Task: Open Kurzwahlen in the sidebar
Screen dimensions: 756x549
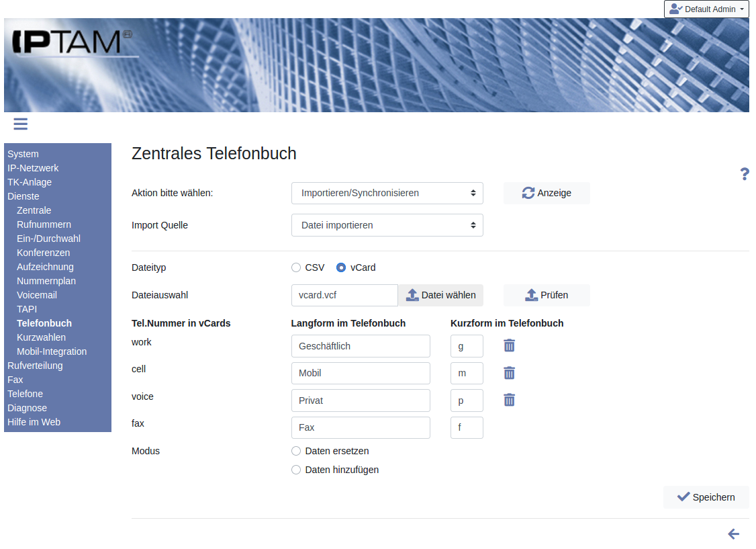Action: [x=41, y=337]
